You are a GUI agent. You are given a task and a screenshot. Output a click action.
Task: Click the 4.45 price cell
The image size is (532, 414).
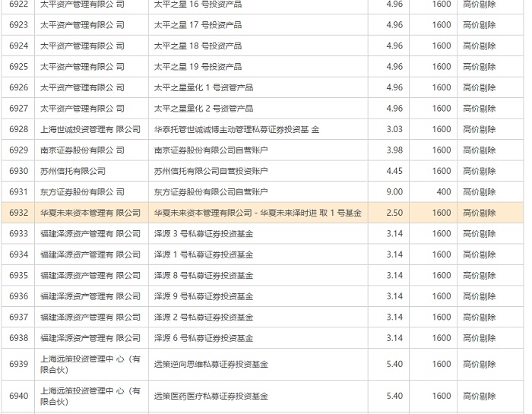[x=394, y=171]
